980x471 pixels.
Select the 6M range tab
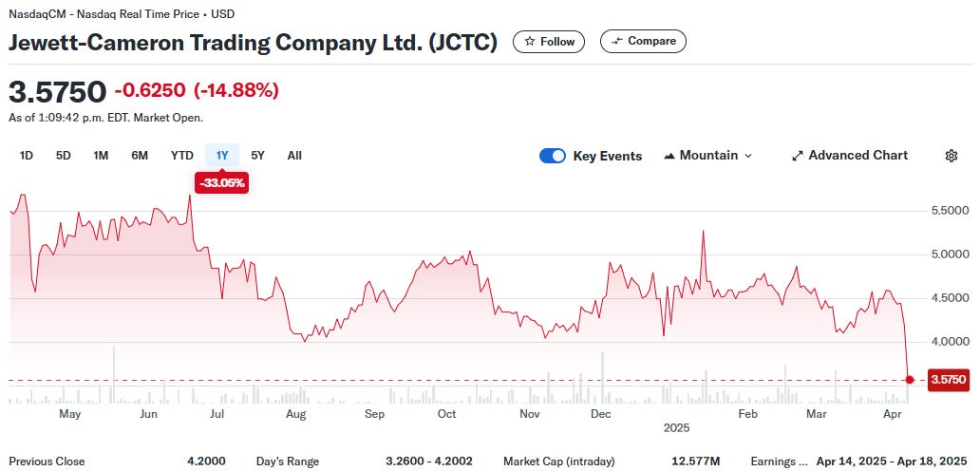click(x=140, y=156)
